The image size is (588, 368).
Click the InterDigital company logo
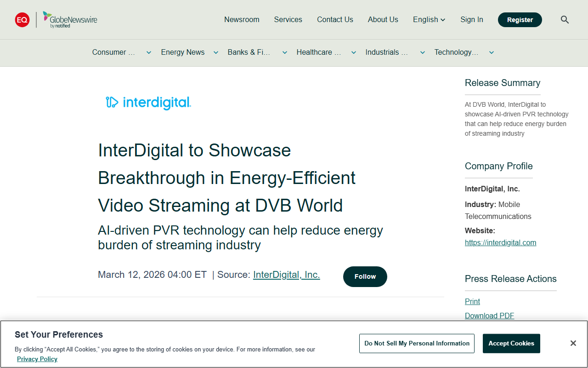(x=148, y=102)
